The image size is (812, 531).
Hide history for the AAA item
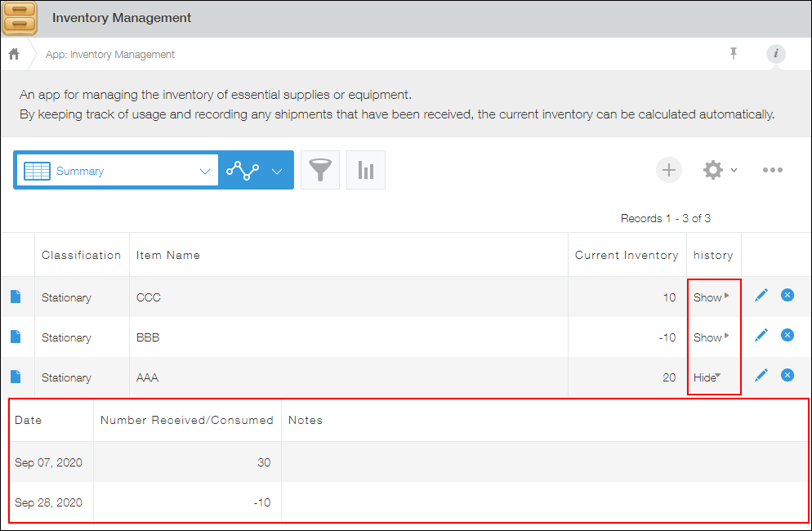pyautogui.click(x=705, y=377)
